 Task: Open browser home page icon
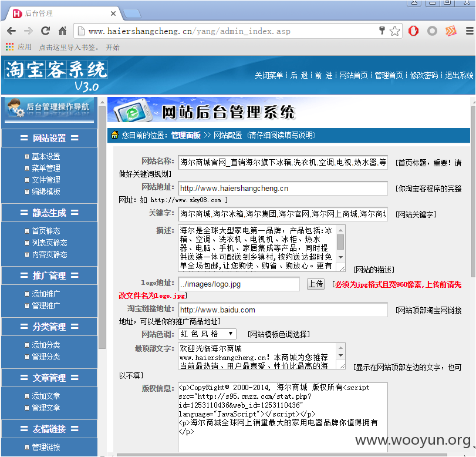coord(63,31)
